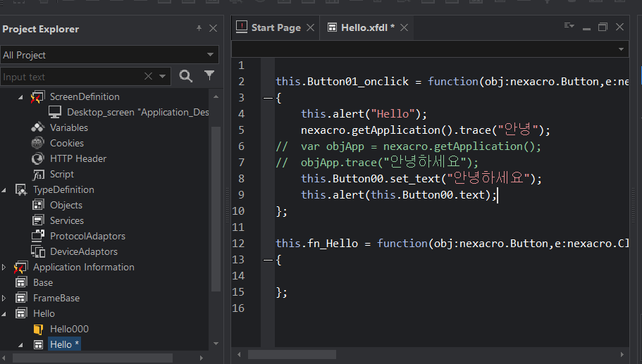Select Base tree item
This screenshot has width=642, height=364.
43,282
